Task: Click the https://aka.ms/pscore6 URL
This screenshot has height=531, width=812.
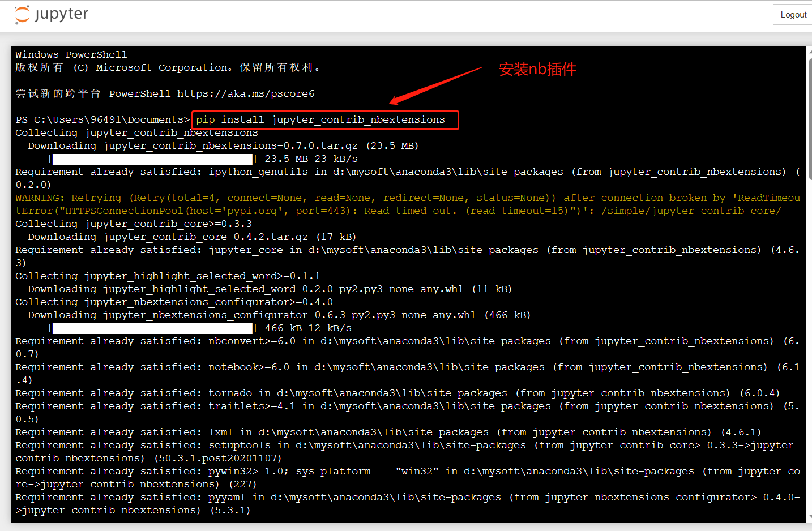Action: click(246, 93)
